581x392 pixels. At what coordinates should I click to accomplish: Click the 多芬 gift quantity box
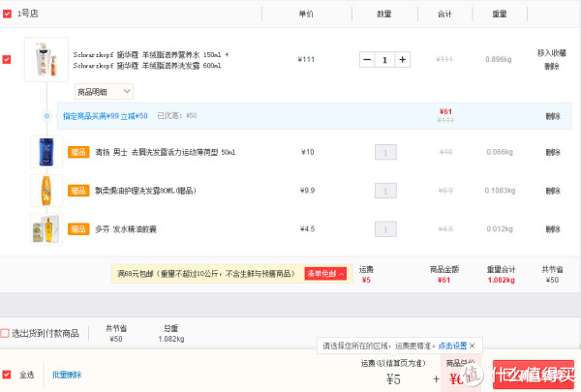(x=385, y=229)
